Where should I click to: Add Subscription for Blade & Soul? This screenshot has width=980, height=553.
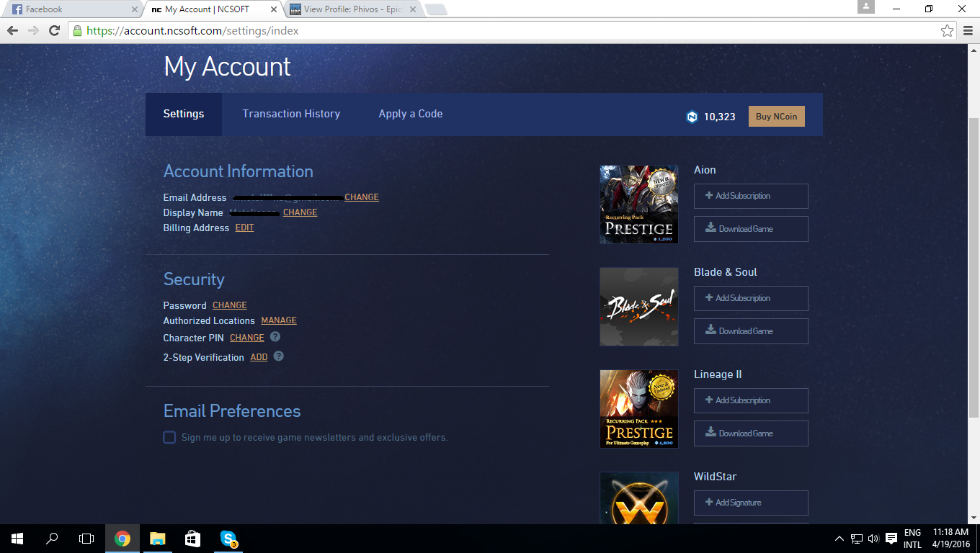[751, 298]
